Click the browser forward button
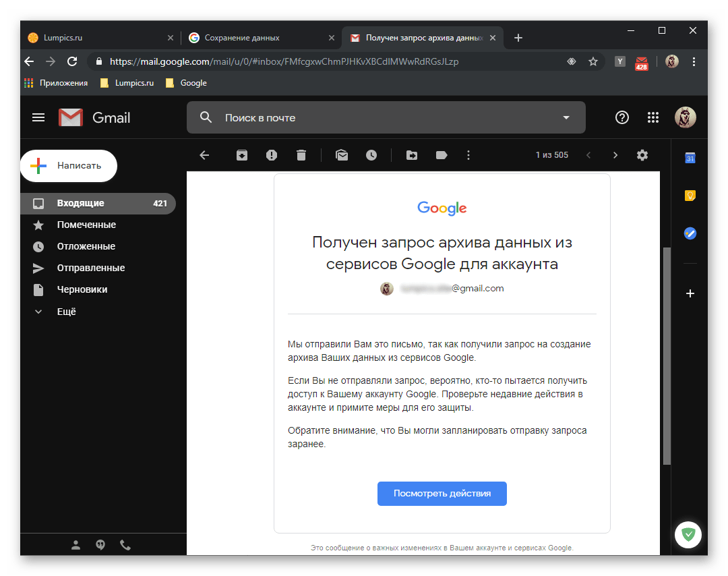This screenshot has height=576, width=728. click(x=51, y=61)
